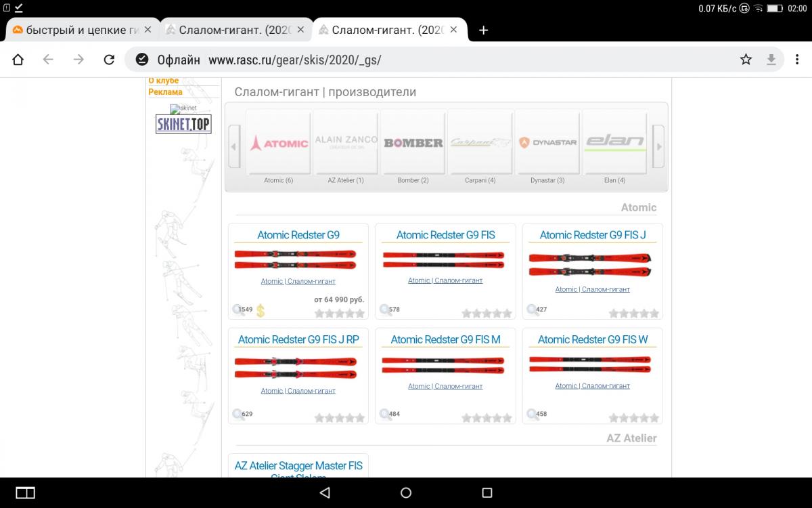Navigate back in the browser
The width and height of the screenshot is (812, 508).
click(48, 60)
